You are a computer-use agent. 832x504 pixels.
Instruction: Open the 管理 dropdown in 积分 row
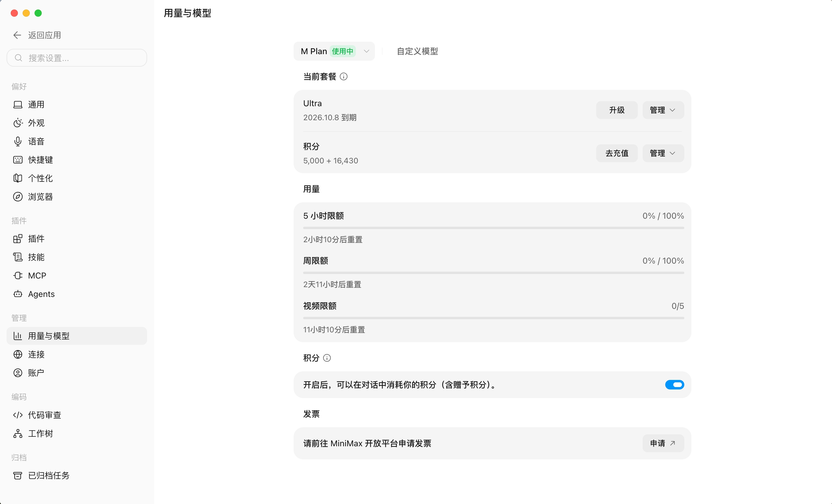point(663,153)
